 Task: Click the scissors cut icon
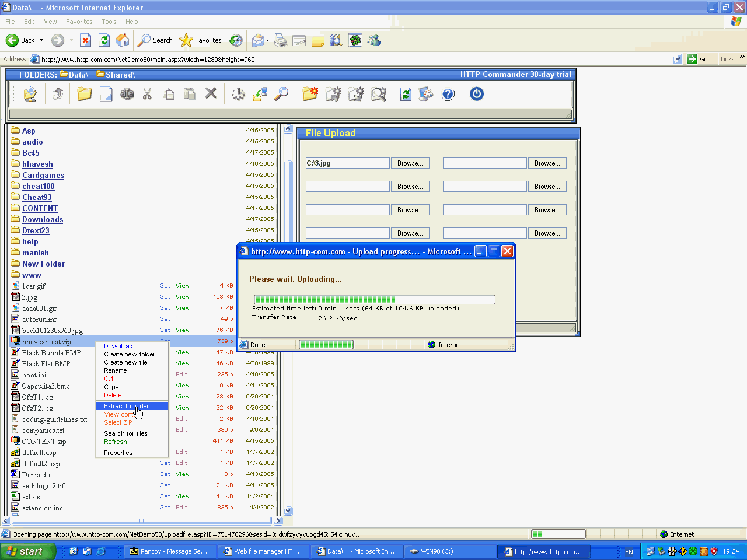coord(147,94)
